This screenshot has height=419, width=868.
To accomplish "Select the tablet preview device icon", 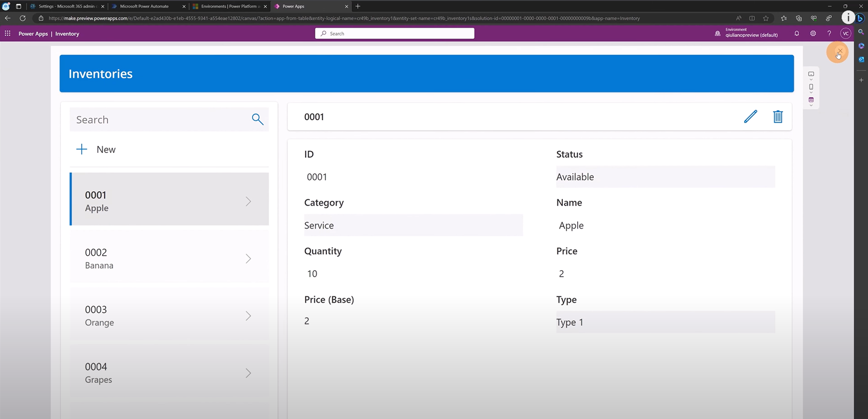I will pyautogui.click(x=811, y=74).
